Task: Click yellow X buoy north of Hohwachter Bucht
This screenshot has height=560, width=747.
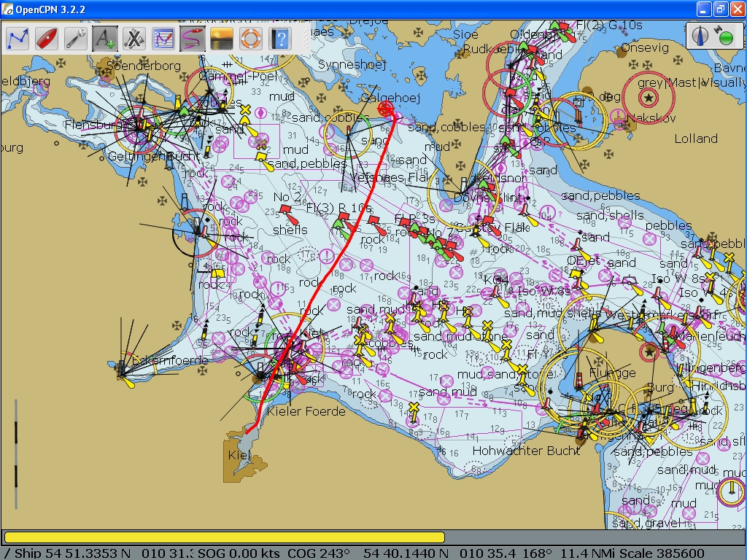Action: [x=414, y=408]
